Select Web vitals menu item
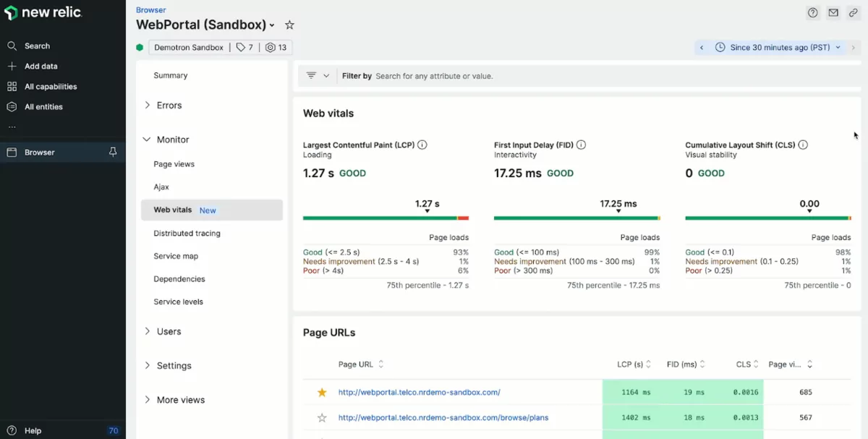Image resolution: width=868 pixels, height=439 pixels. (212, 210)
